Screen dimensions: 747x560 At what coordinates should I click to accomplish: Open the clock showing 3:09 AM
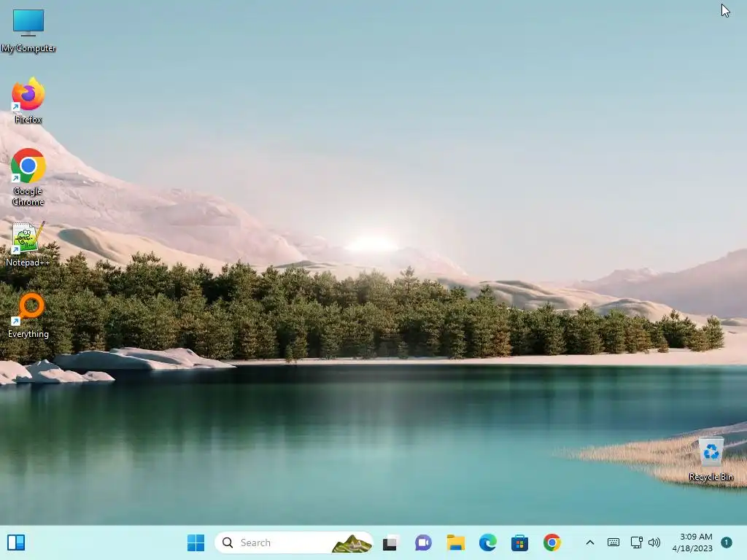click(692, 542)
